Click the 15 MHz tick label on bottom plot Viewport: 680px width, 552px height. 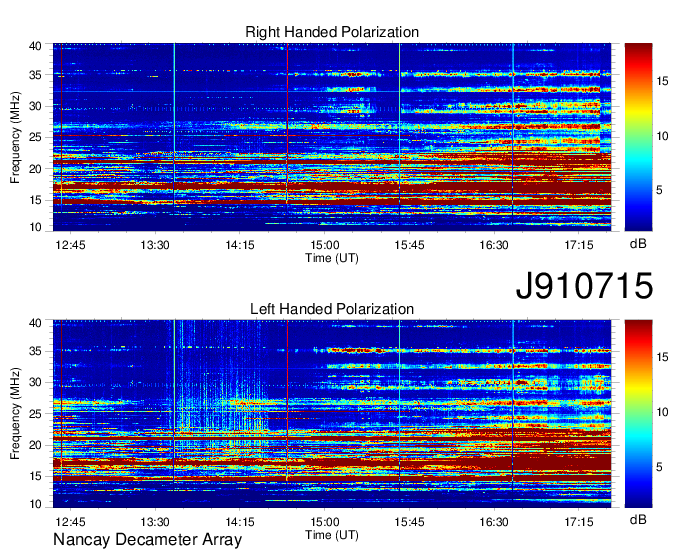(x=35, y=477)
